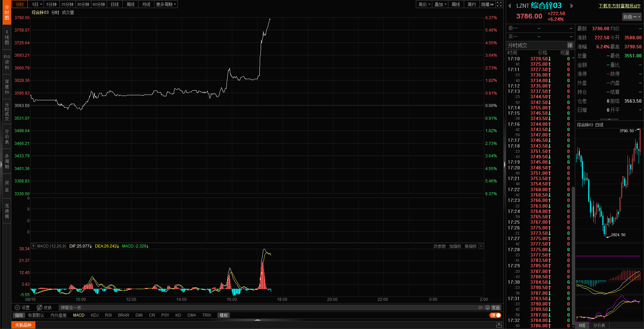Open 龙虎榜 in the left sidebar
This screenshot has height=329, width=644.
(7, 211)
